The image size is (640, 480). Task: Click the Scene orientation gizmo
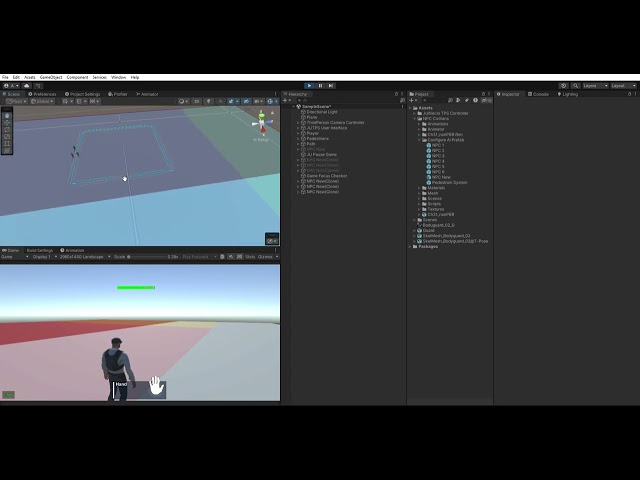[262, 121]
